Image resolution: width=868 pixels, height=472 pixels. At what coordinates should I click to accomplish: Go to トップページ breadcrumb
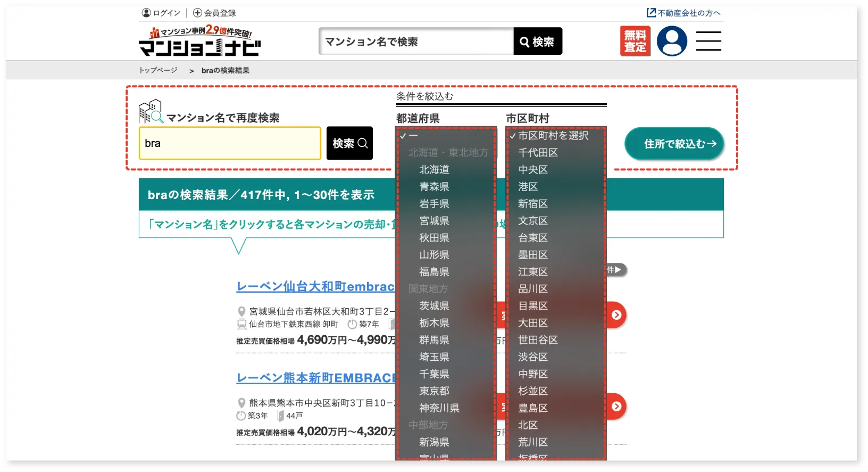tap(158, 70)
